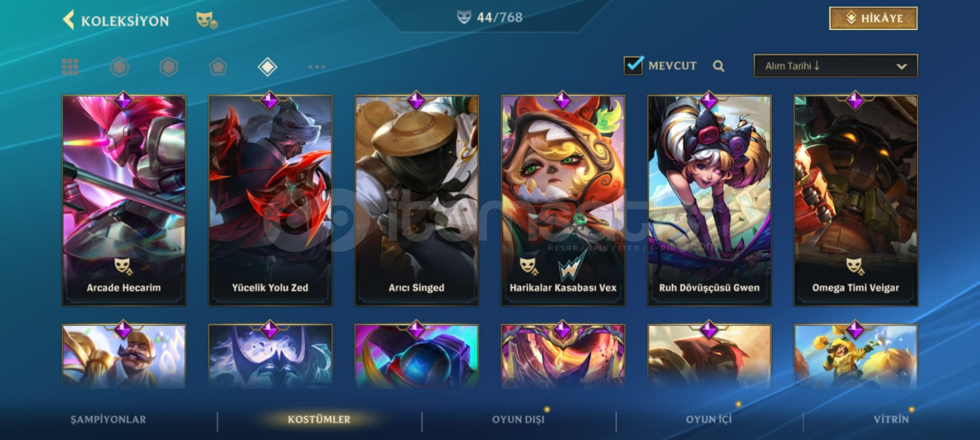Open the mask and coins shop icon
This screenshot has height=440, width=980.
(x=207, y=20)
